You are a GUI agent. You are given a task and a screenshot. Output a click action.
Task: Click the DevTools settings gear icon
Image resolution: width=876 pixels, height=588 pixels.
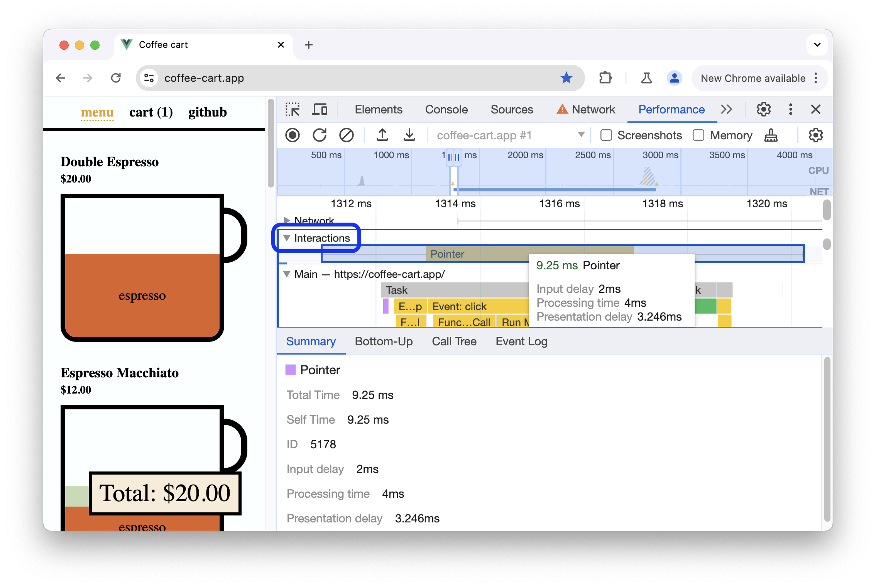pos(763,109)
